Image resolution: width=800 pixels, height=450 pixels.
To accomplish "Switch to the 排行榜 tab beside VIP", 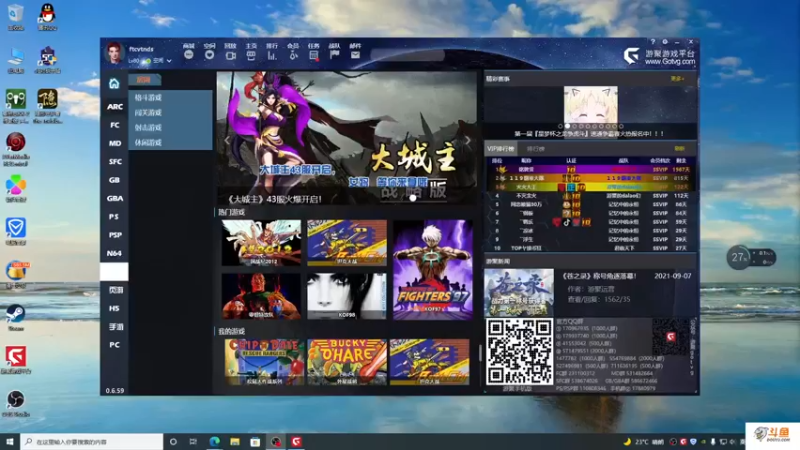I will [x=536, y=148].
